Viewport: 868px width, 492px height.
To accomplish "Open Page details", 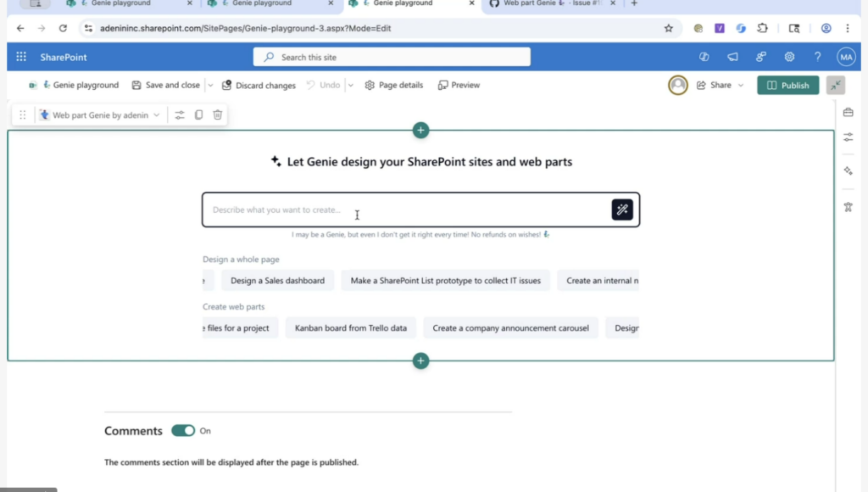I will (x=394, y=85).
